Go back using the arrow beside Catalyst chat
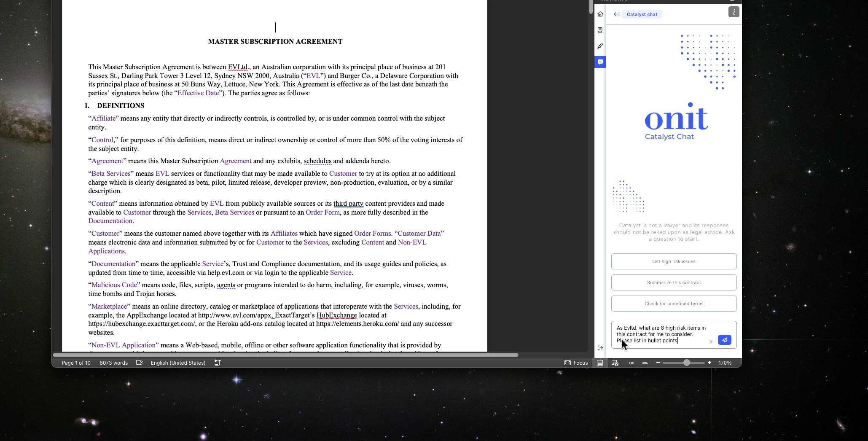The height and width of the screenshot is (441, 868). (616, 14)
